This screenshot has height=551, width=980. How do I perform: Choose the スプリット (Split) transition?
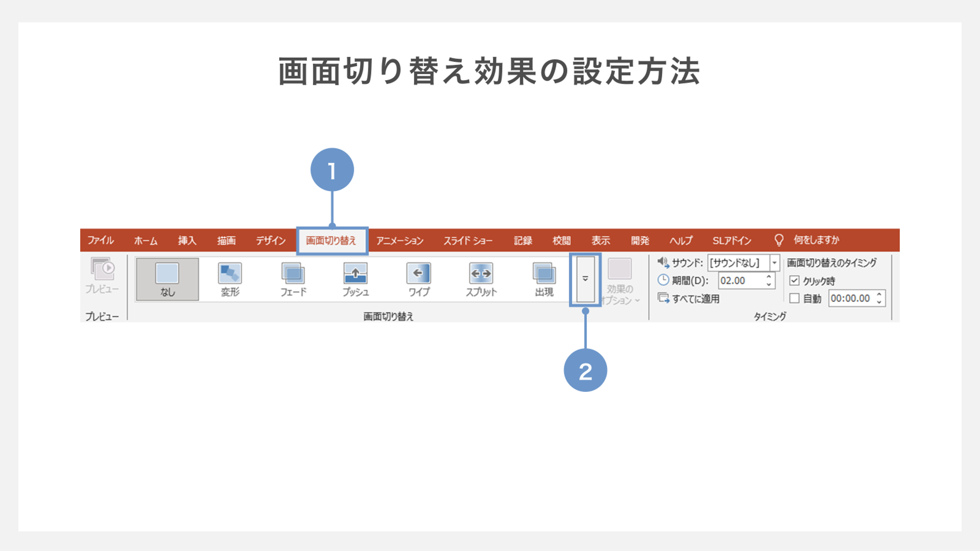pyautogui.click(x=481, y=279)
